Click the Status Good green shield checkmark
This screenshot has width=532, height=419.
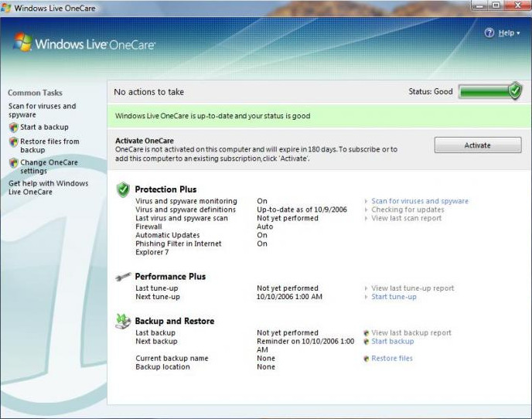tap(515, 90)
